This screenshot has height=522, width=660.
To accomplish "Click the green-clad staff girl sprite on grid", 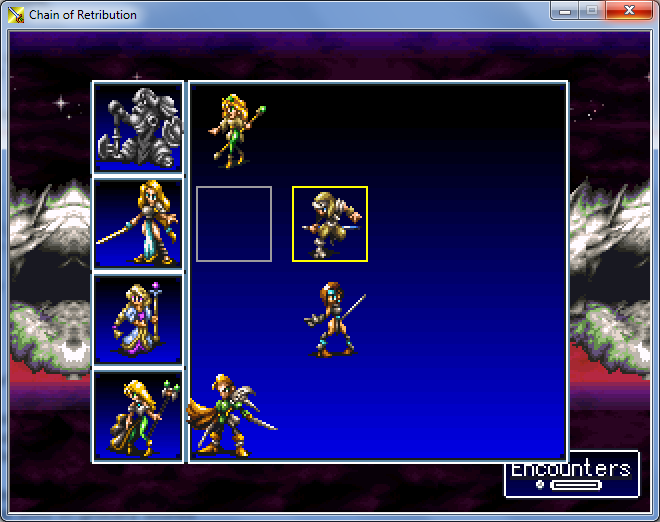I will coord(237,131).
